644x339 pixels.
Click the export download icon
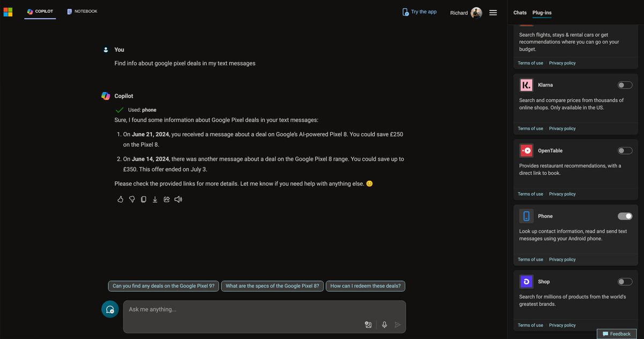[x=155, y=199]
